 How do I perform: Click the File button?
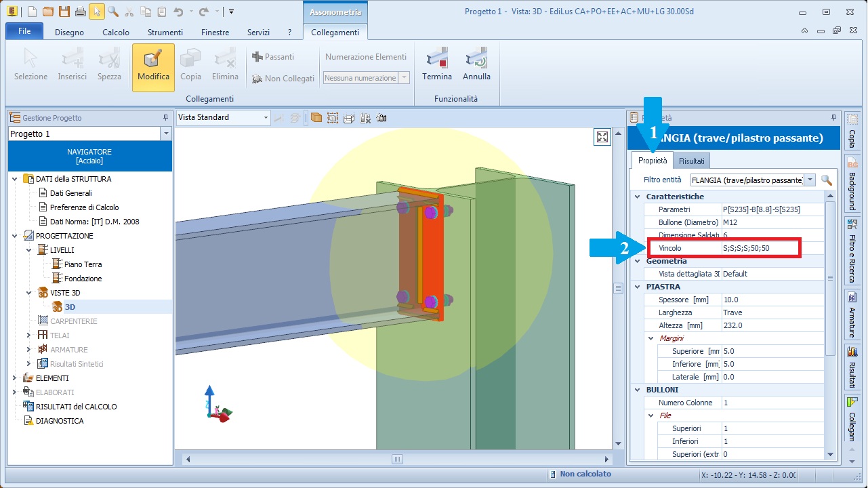[24, 32]
